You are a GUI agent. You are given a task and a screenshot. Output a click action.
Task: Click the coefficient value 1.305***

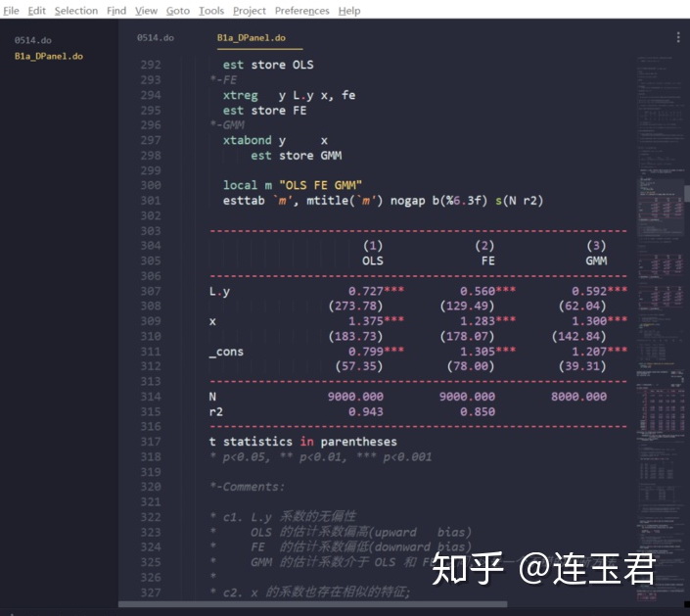click(x=487, y=352)
